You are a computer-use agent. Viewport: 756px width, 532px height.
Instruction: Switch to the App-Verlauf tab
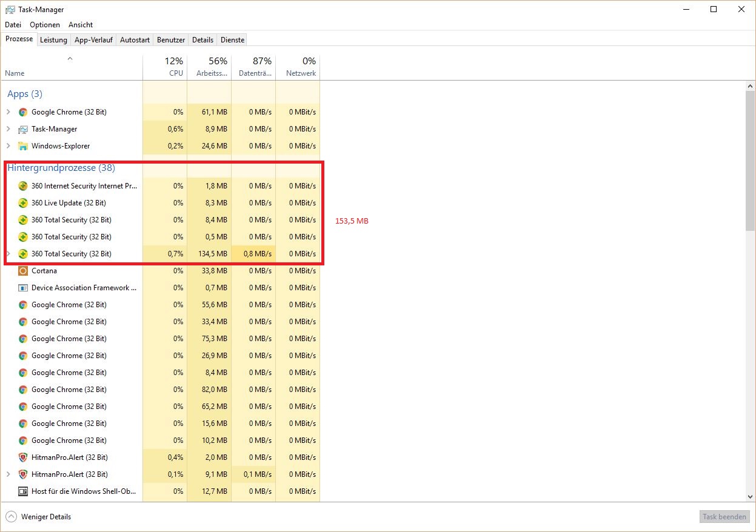pos(93,40)
